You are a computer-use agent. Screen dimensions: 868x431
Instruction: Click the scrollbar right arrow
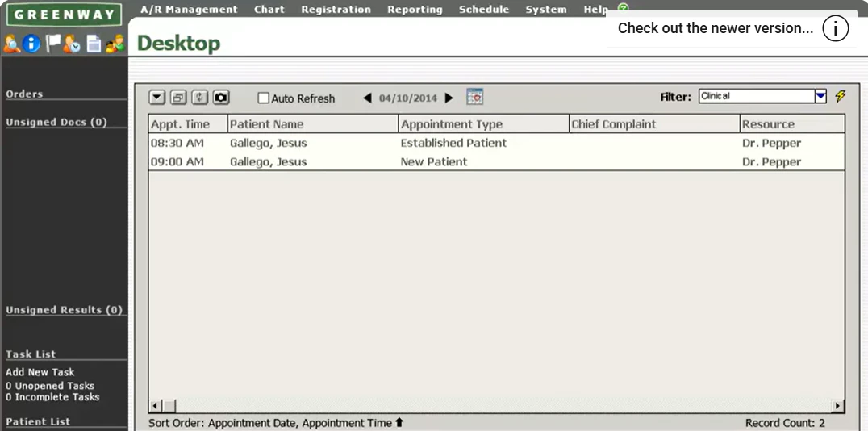838,406
